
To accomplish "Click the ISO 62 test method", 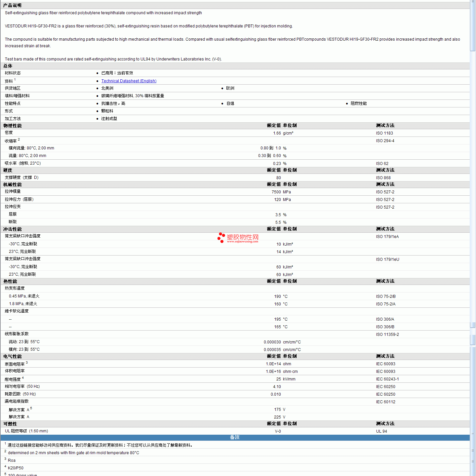I will (x=382, y=164).
